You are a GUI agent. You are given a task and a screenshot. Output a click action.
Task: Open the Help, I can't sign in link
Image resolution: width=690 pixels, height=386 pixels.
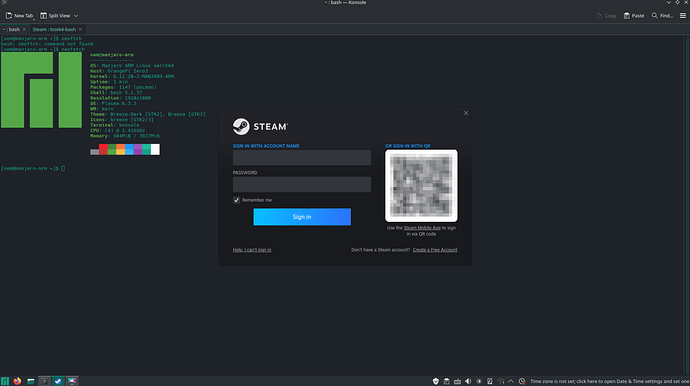point(252,250)
